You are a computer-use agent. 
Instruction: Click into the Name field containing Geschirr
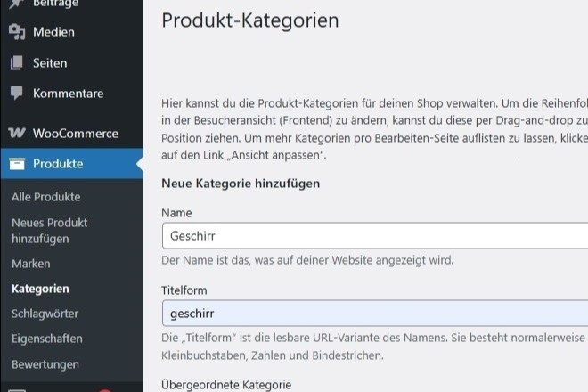tap(375, 235)
